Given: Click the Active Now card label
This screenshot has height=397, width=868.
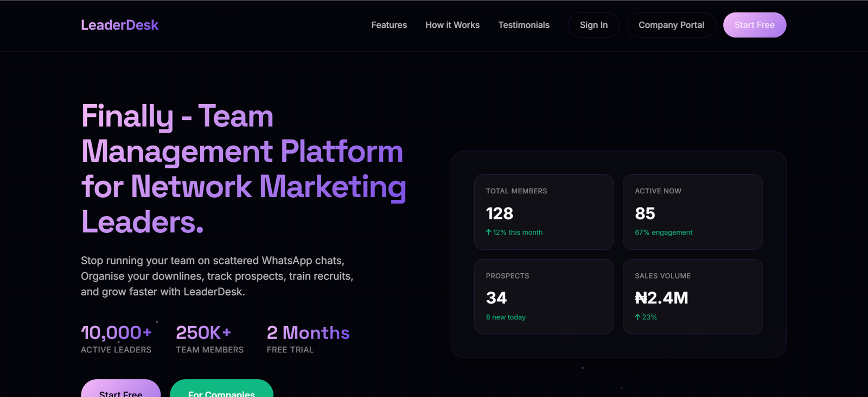Looking at the screenshot, I should 658,191.
